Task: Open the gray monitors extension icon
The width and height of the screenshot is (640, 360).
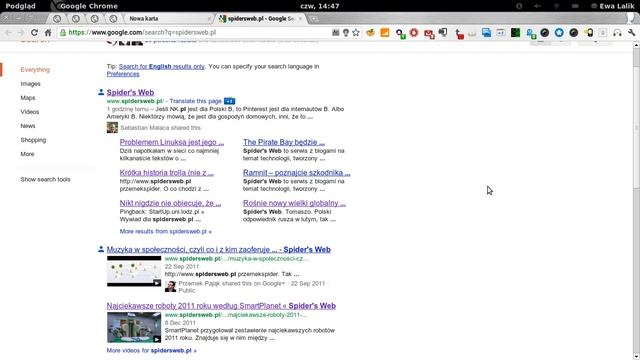Action: point(443,33)
